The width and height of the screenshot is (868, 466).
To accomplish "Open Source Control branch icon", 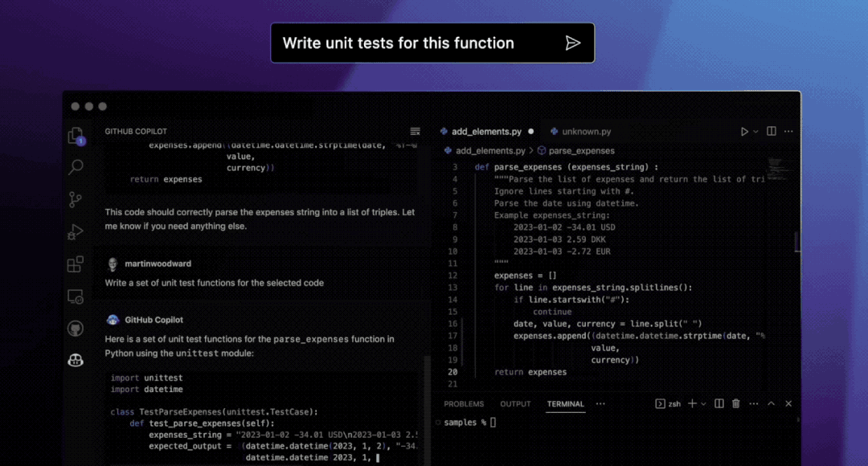I will coord(76,200).
